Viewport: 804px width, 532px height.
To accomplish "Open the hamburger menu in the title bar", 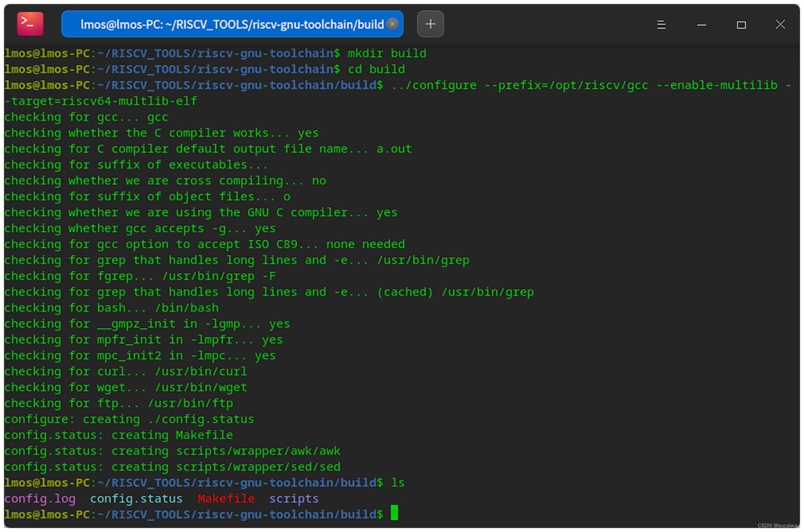I will (661, 24).
